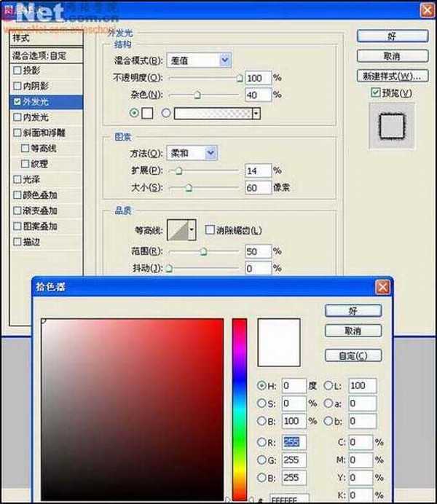Click the white glow color swatch
The height and width of the screenshot is (504, 437).
point(146,114)
